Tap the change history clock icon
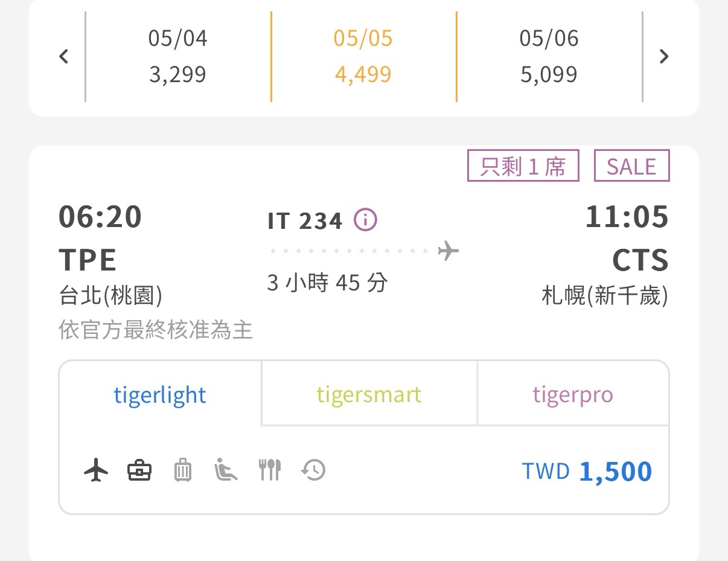The image size is (728, 561). (x=313, y=470)
